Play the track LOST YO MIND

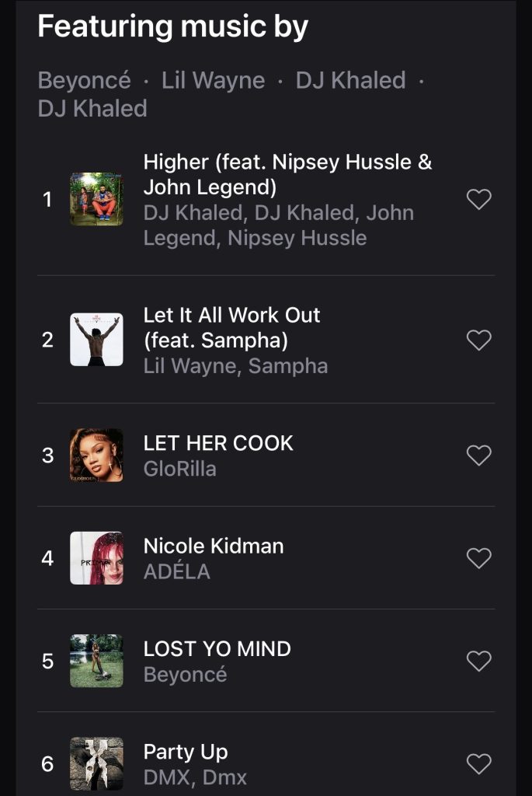click(217, 649)
